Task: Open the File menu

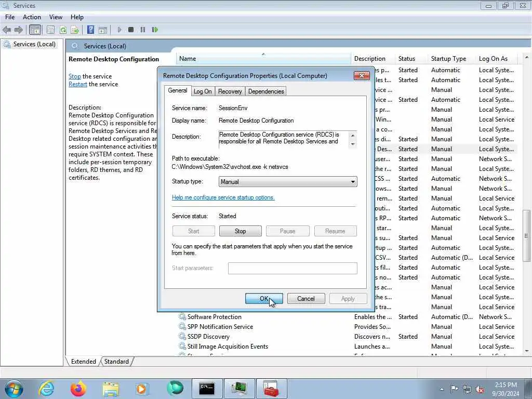Action: 10,17
